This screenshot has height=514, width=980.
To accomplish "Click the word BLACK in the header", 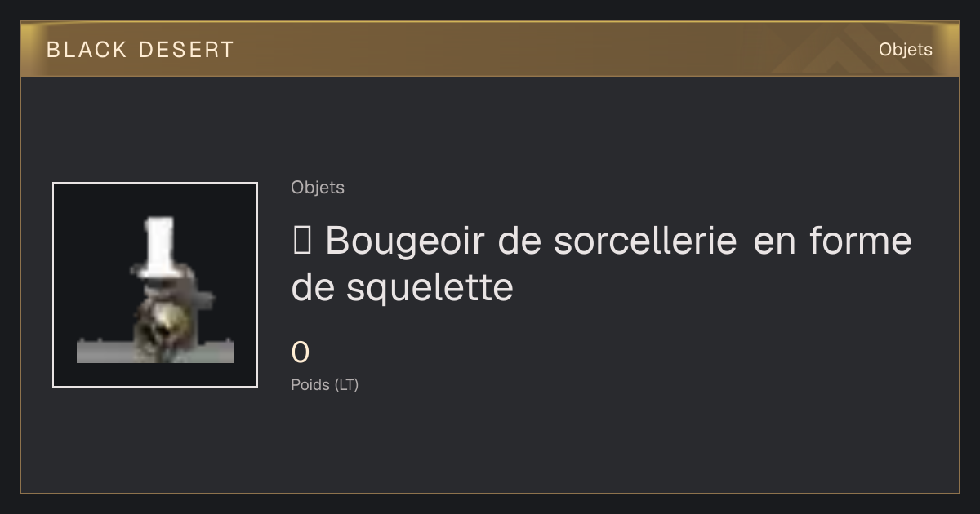I will [x=87, y=50].
